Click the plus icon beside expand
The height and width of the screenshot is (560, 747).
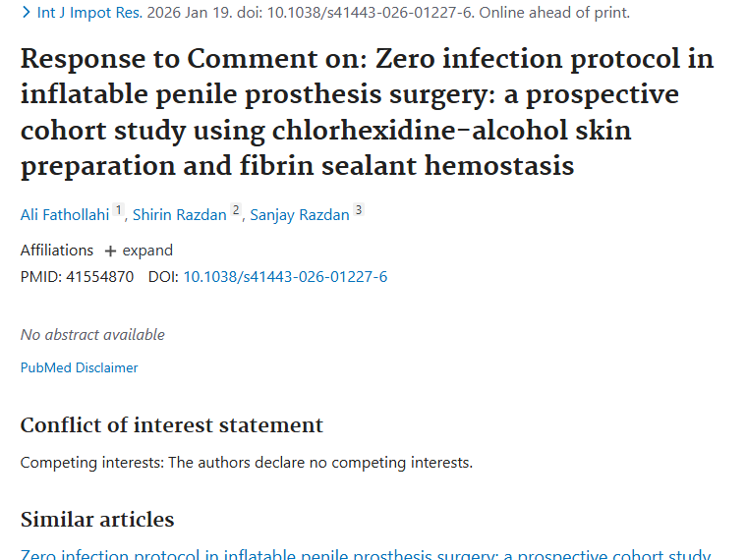coord(110,252)
